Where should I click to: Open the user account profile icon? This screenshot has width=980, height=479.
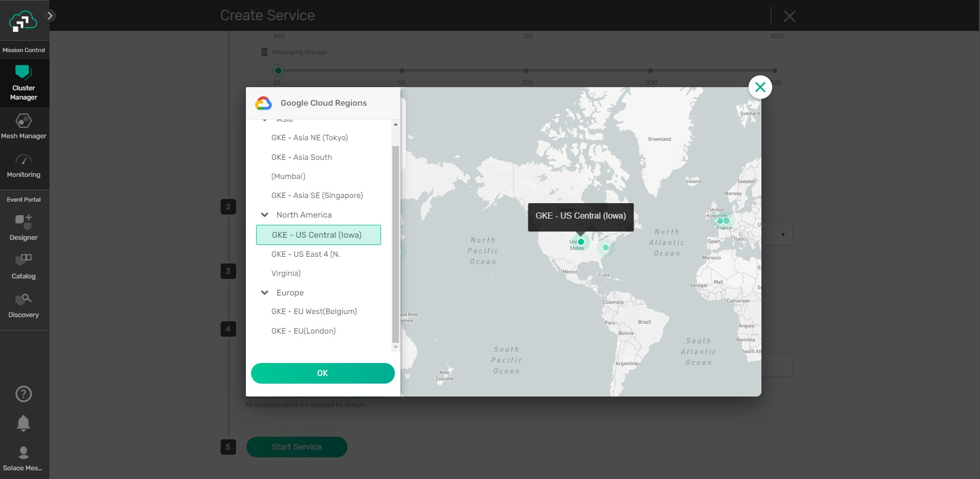pos(24,453)
